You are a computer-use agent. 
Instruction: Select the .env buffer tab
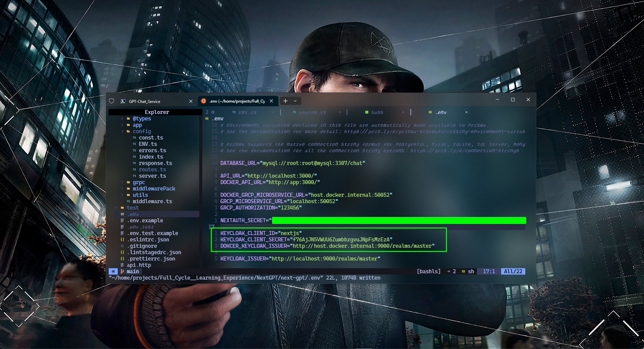tap(441, 112)
